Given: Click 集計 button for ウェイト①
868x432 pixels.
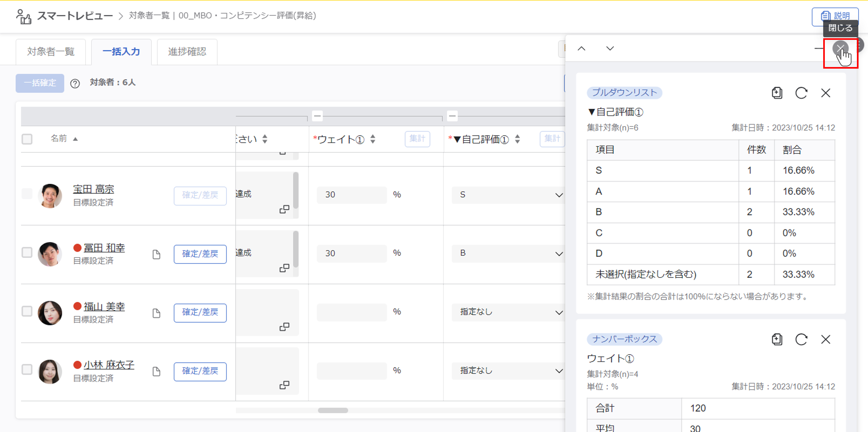Looking at the screenshot, I should pyautogui.click(x=417, y=139).
